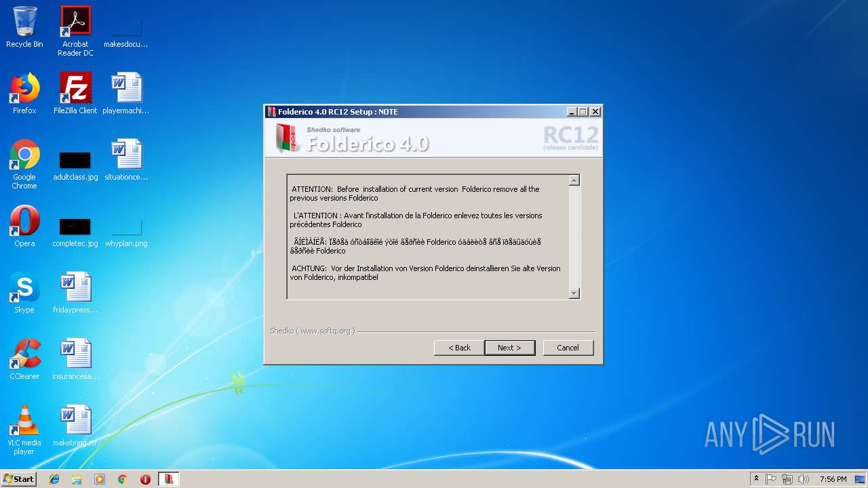This screenshot has width=868, height=488.
Task: Go back with the Back button
Action: click(459, 348)
